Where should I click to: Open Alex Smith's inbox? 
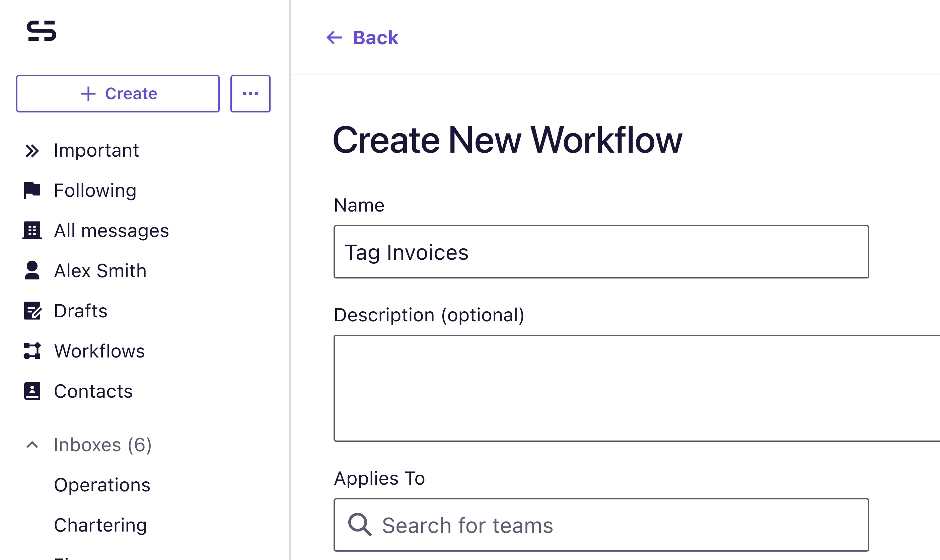coord(100,270)
